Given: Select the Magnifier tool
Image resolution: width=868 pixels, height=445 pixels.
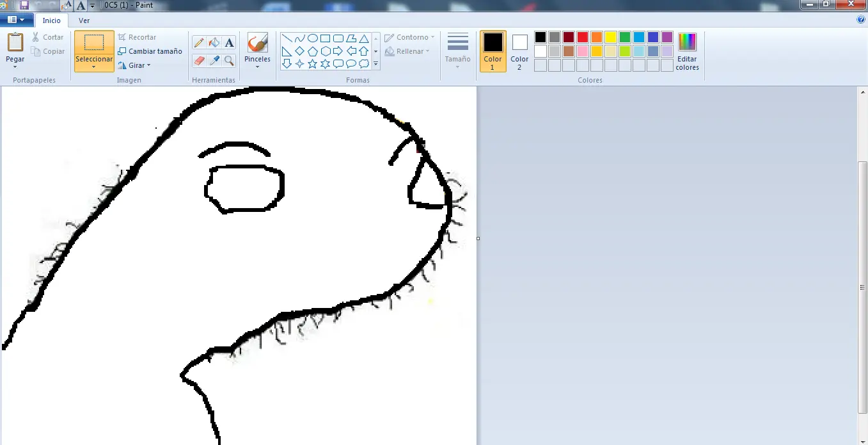Looking at the screenshot, I should point(229,61).
